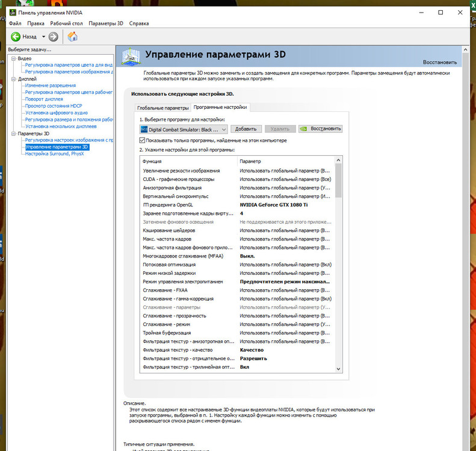Open the Рабочий стол menu

[66, 23]
